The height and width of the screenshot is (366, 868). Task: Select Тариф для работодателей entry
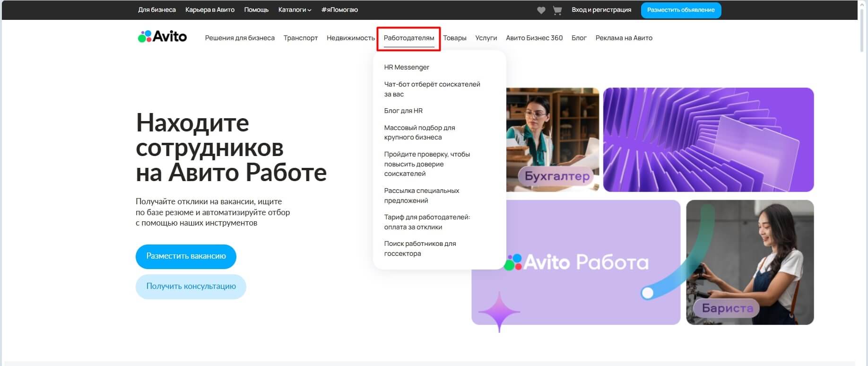(427, 222)
